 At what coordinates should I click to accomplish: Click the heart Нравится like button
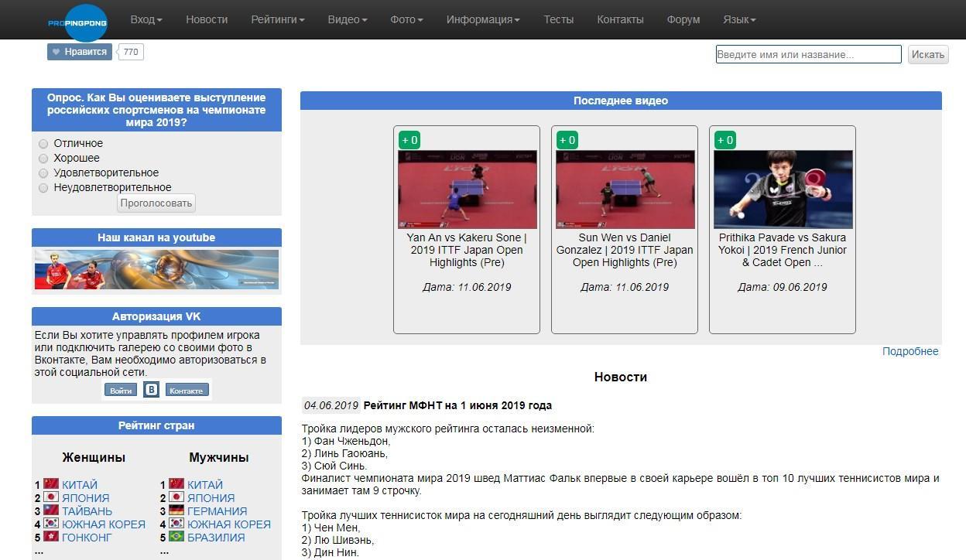click(80, 52)
